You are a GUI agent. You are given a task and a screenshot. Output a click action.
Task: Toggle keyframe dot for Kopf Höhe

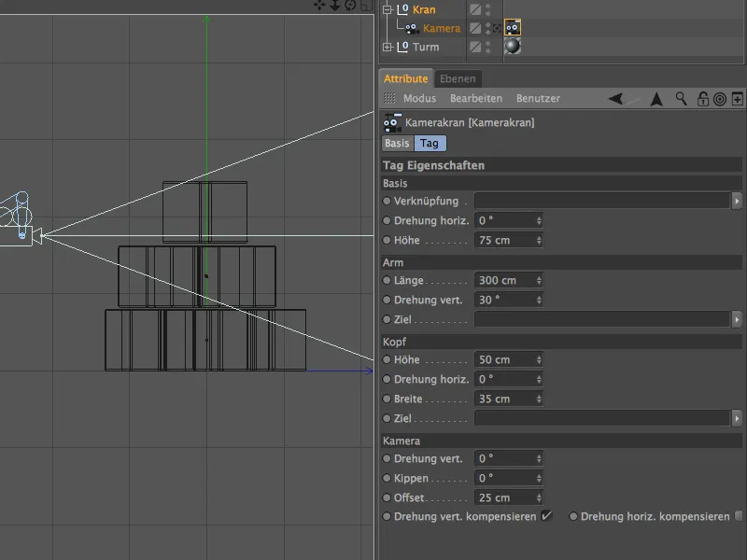[x=387, y=359]
